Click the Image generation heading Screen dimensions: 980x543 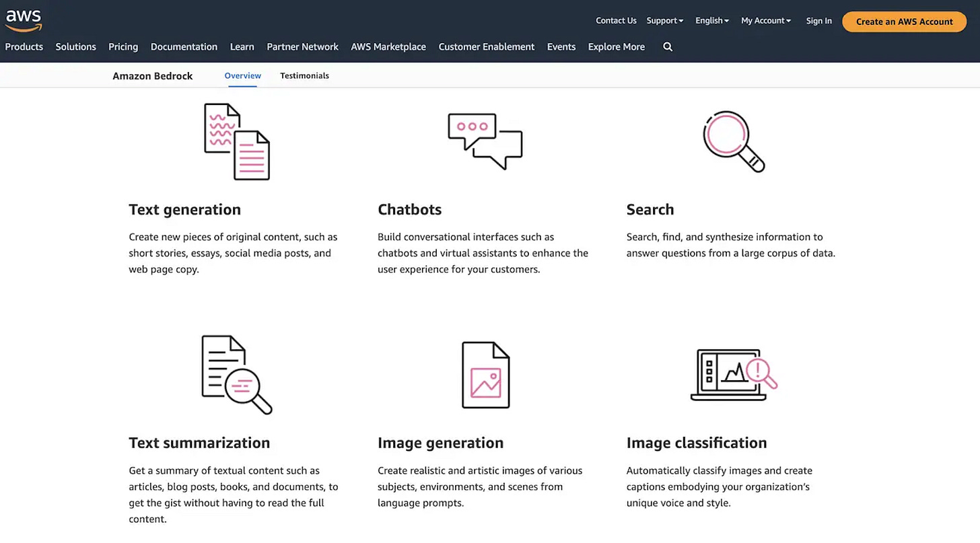click(441, 443)
